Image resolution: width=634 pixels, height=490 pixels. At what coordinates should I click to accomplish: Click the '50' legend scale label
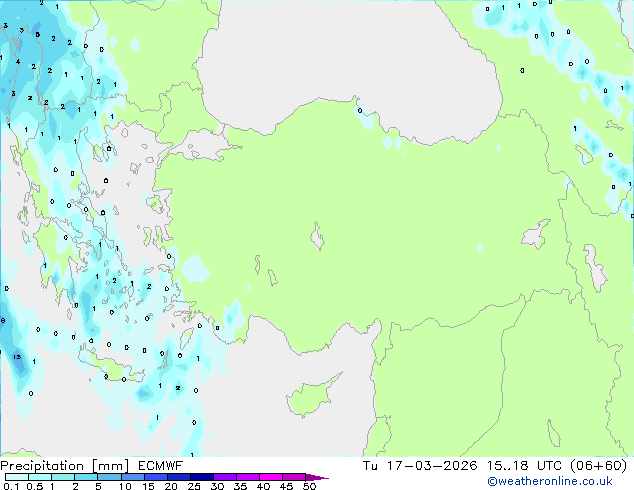(x=309, y=486)
